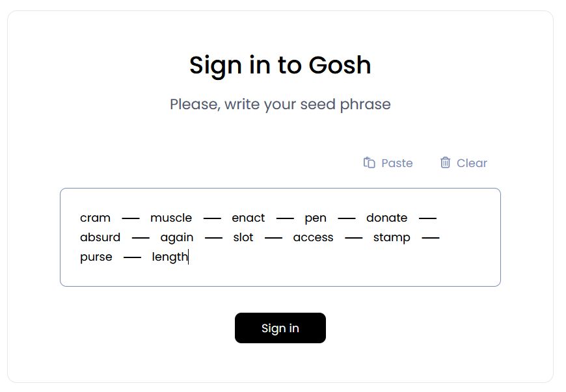The image size is (566, 392).
Task: Place cursor on the word "enact"
Action: coord(249,218)
